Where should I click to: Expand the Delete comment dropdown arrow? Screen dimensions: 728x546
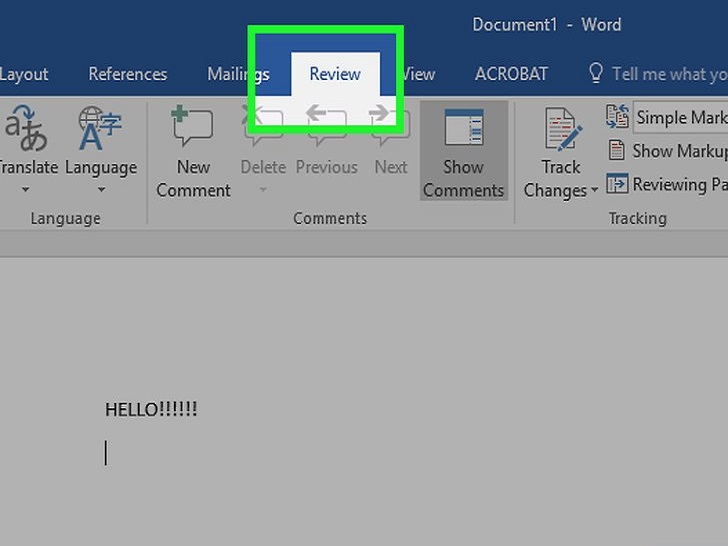263,189
